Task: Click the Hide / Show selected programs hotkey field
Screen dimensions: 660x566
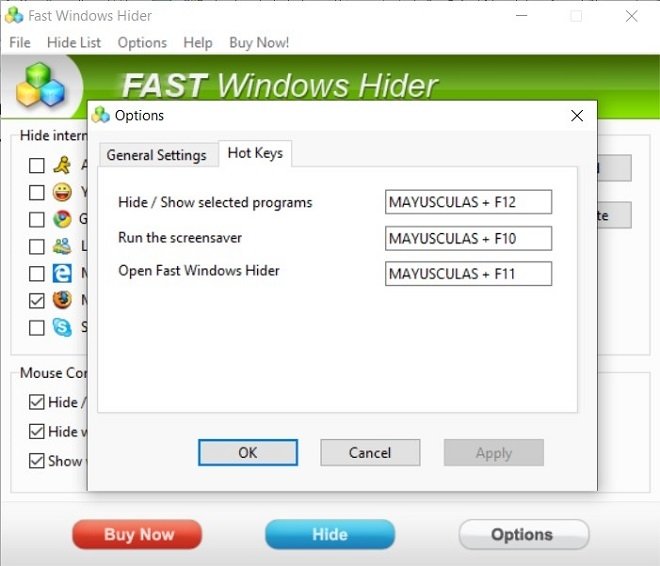Action: click(x=468, y=202)
